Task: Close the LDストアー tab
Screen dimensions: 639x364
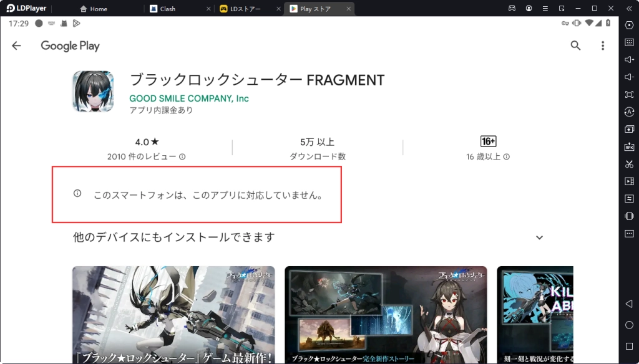Action: click(278, 9)
